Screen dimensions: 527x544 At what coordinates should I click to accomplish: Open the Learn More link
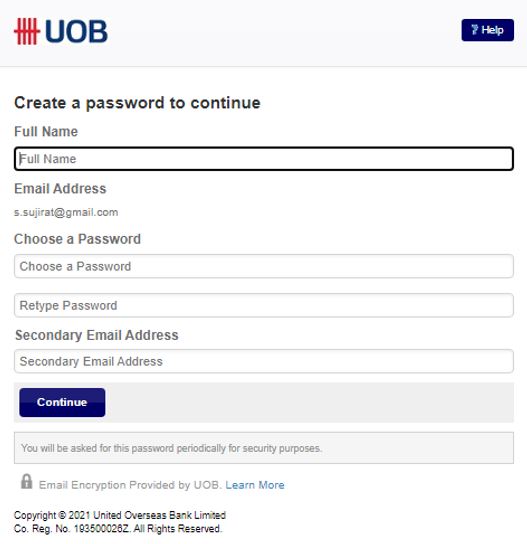tap(255, 485)
